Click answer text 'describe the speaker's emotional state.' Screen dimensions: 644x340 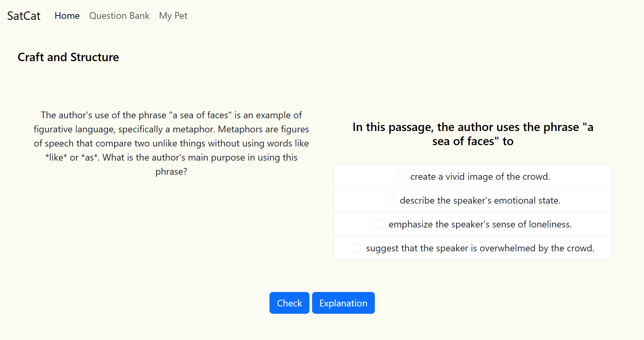coord(480,201)
